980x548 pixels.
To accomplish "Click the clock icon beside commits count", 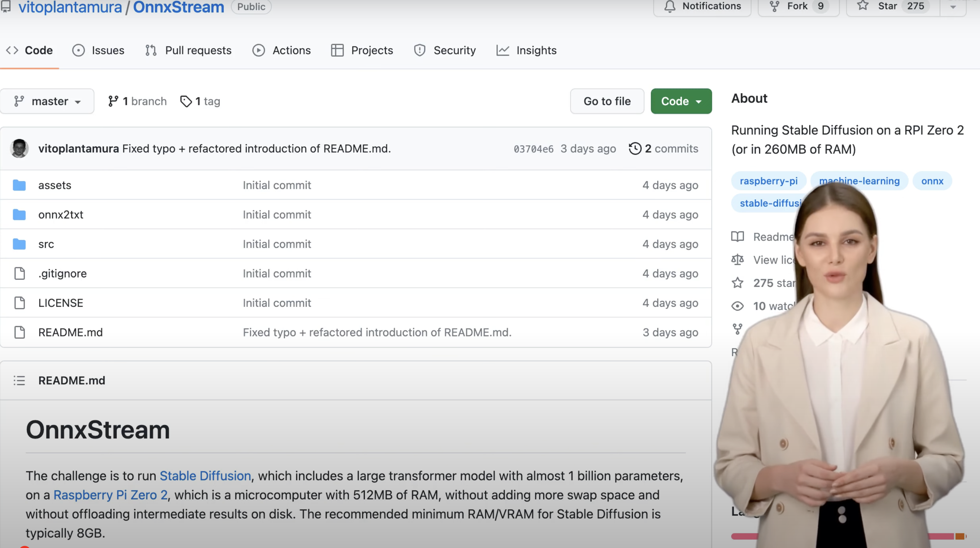I will pos(635,149).
